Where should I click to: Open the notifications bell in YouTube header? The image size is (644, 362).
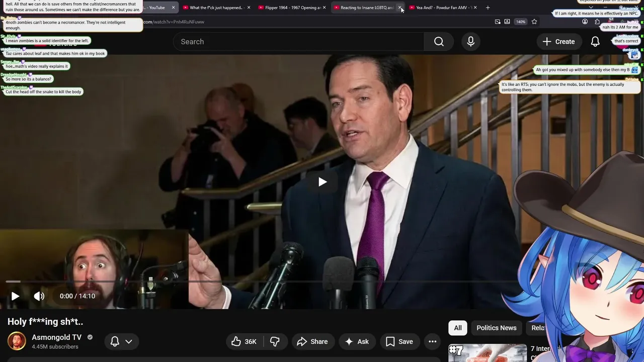click(x=595, y=42)
